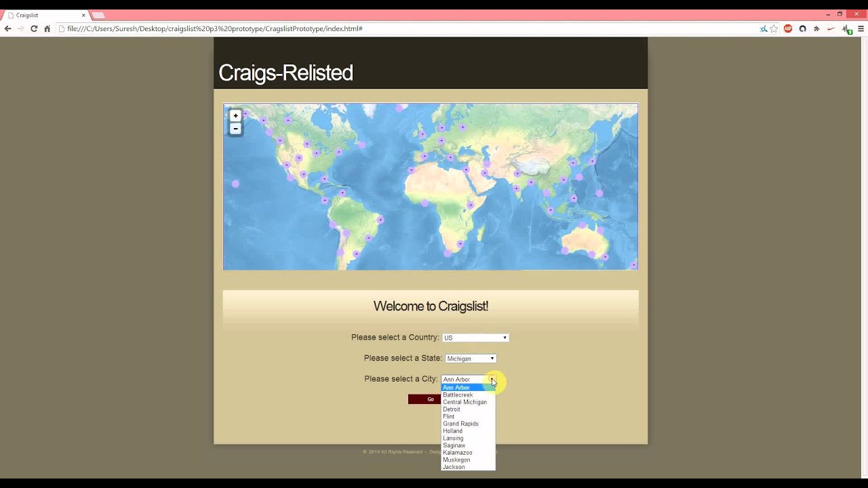868x488 pixels.
Task: Select the Craigslist browser tab
Action: [45, 15]
